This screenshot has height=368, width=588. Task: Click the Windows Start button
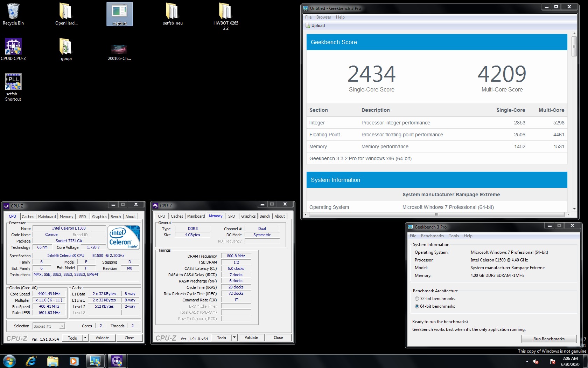9,361
